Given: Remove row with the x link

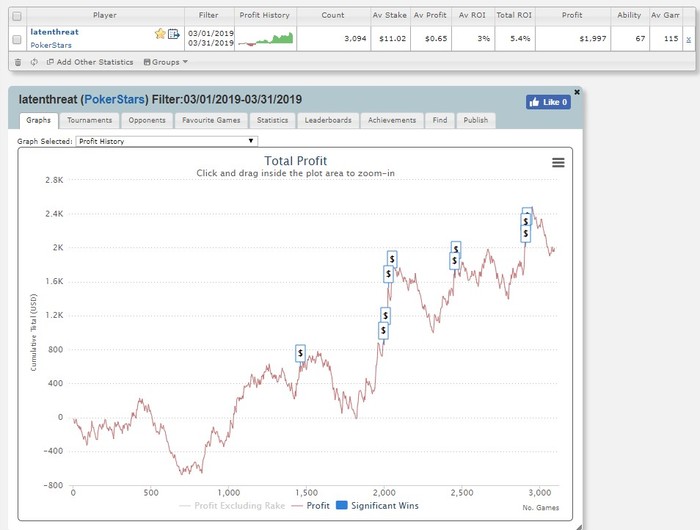Looking at the screenshot, I should [x=688, y=40].
